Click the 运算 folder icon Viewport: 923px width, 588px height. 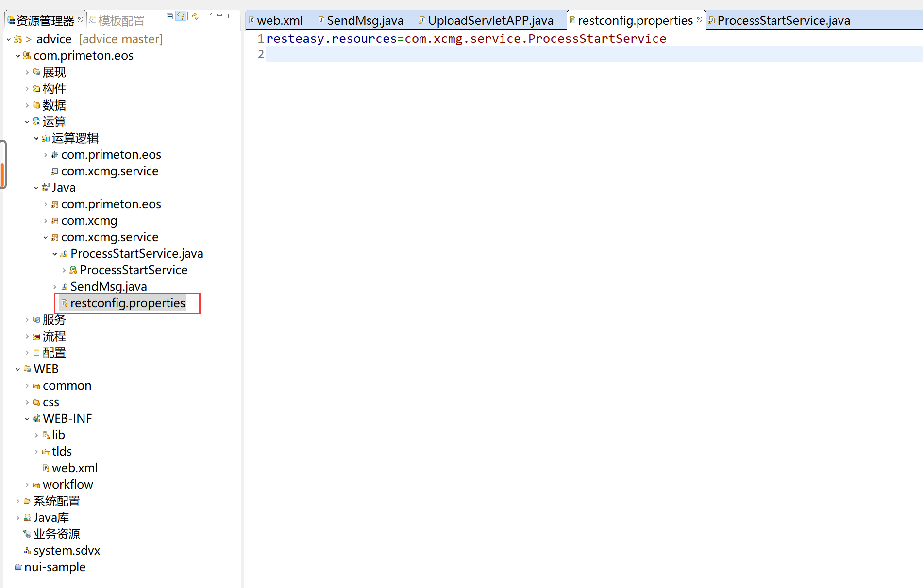click(x=36, y=122)
